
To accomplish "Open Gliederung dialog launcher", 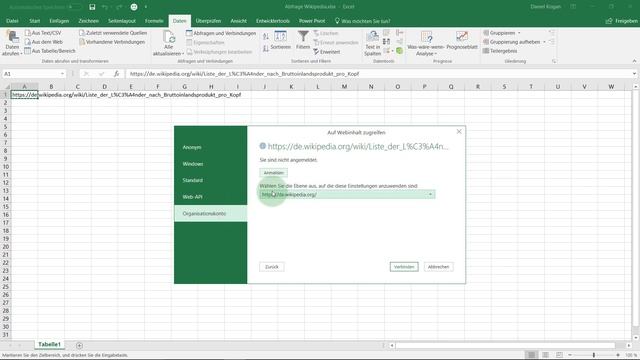I will [554, 61].
